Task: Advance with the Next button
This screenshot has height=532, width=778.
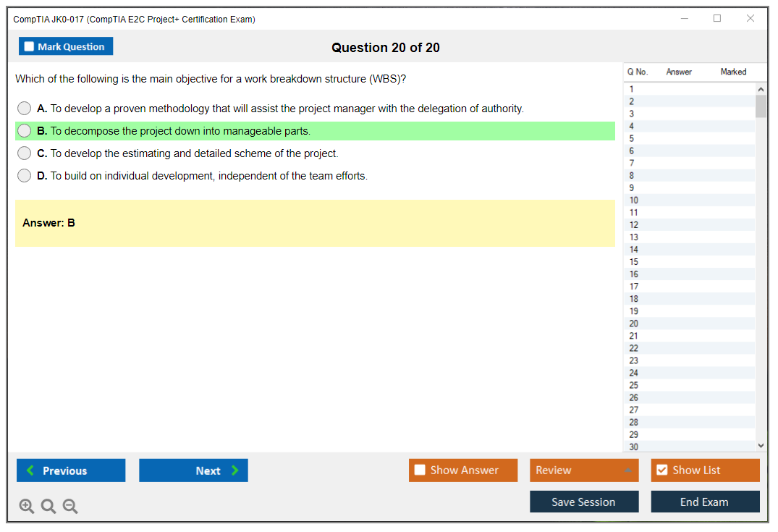Action: 193,470
